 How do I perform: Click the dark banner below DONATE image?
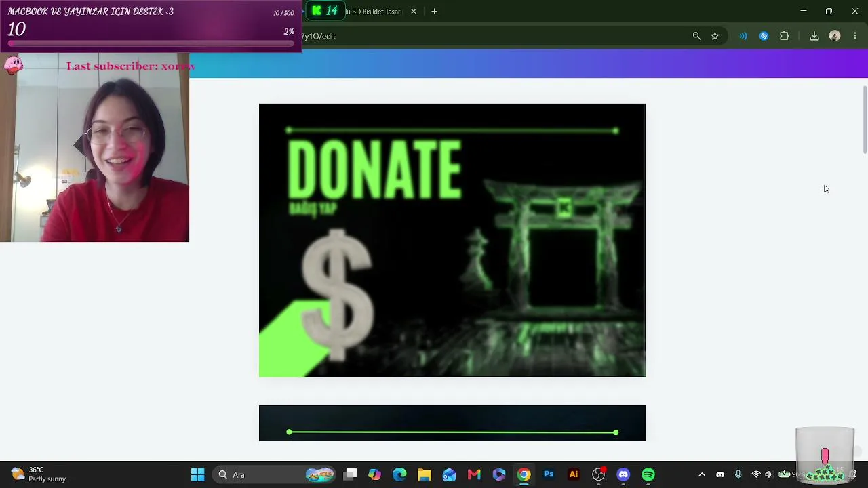(452, 423)
